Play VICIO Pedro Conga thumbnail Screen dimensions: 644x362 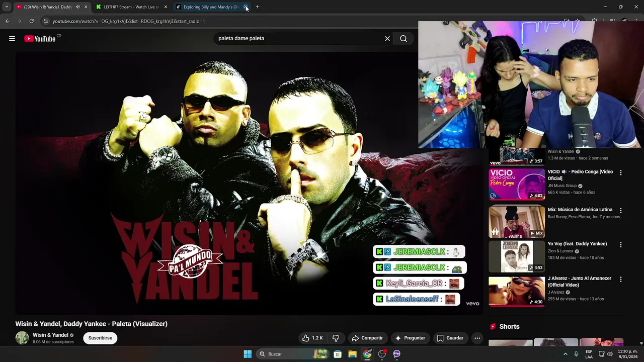click(x=517, y=184)
